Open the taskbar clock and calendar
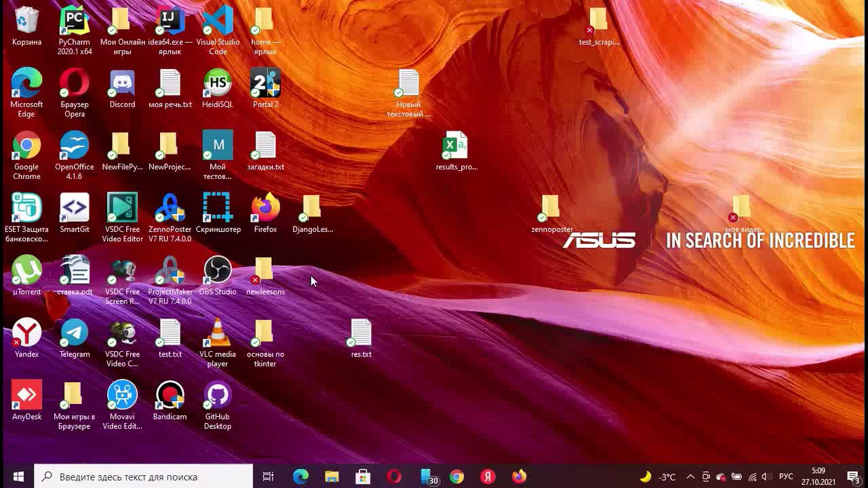 click(x=818, y=476)
